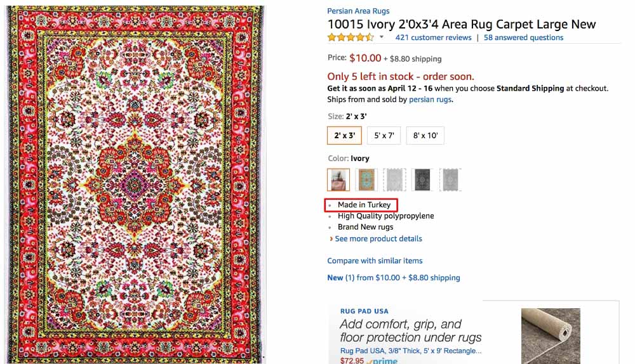Select the 5' x 7' size option
This screenshot has width=635, height=364.
point(384,135)
